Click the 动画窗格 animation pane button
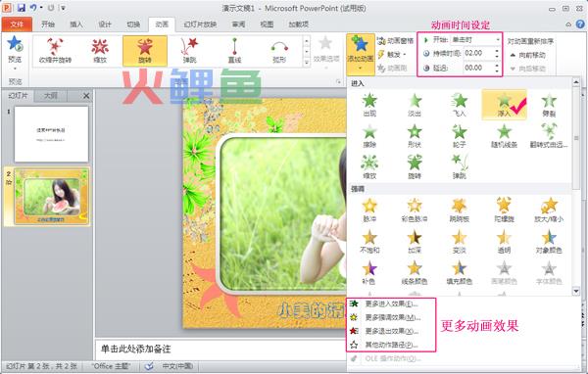Screen dimensions: 588x374 point(395,40)
